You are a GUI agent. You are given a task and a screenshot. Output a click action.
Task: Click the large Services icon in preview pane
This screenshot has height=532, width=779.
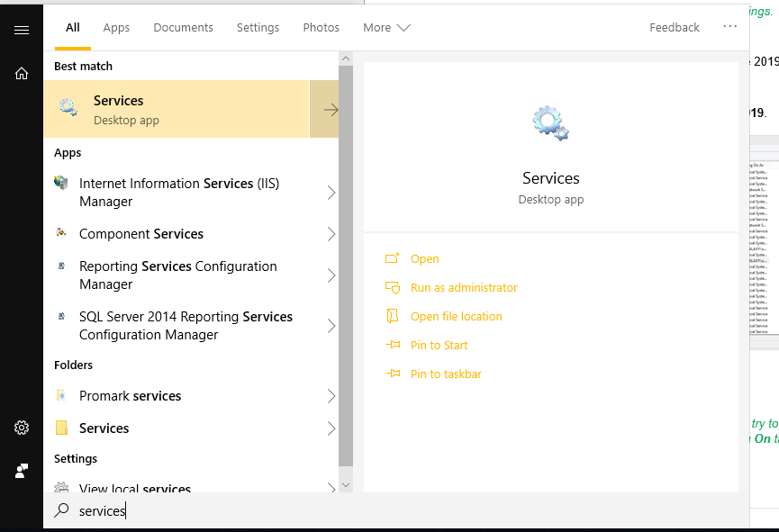click(x=550, y=123)
